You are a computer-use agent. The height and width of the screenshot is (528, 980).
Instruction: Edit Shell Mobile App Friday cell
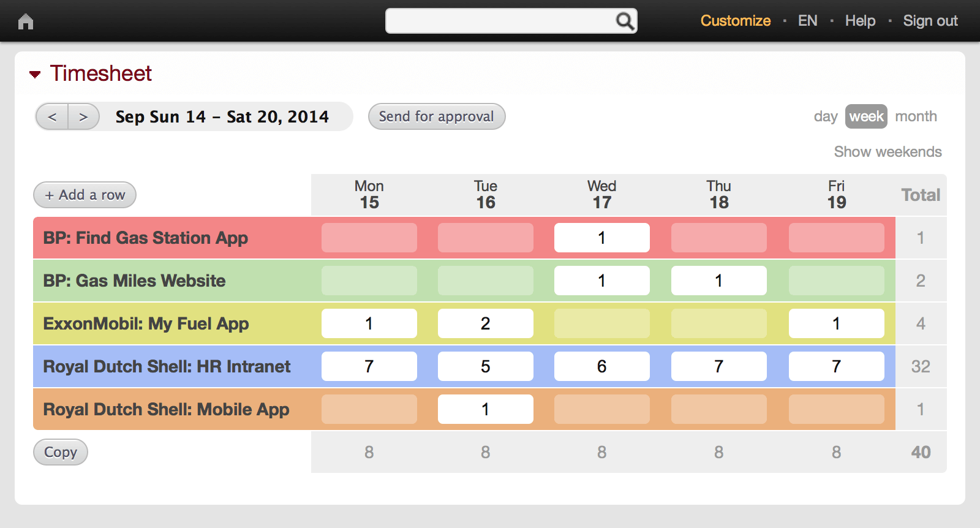click(x=837, y=409)
